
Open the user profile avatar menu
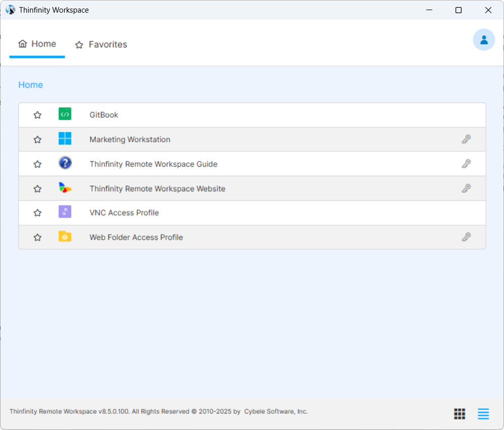[x=483, y=40]
